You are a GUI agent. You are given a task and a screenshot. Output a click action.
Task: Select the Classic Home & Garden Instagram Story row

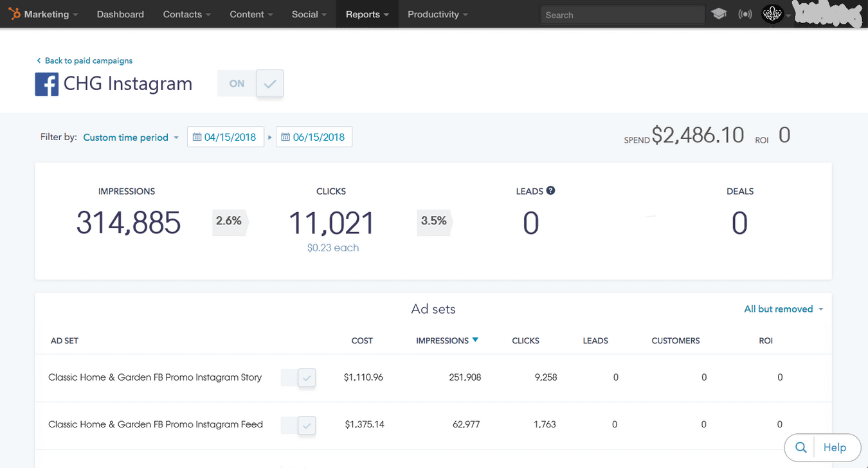coord(433,378)
